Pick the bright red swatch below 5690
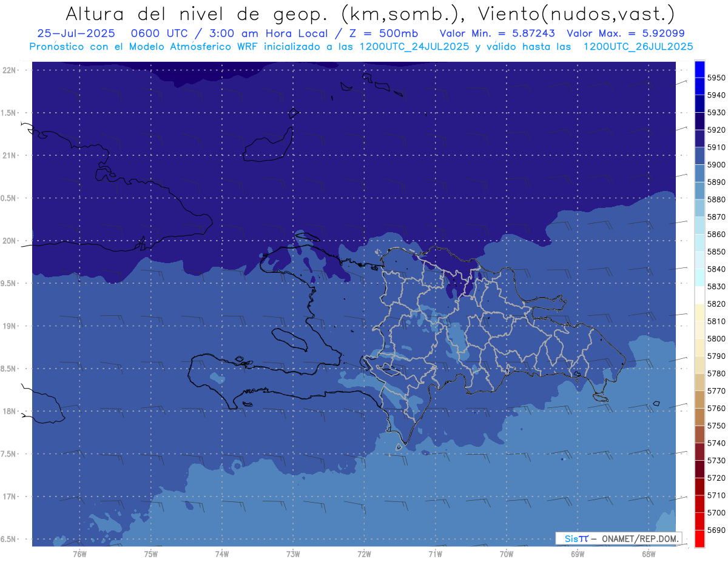The width and height of the screenshot is (728, 562). click(x=699, y=538)
